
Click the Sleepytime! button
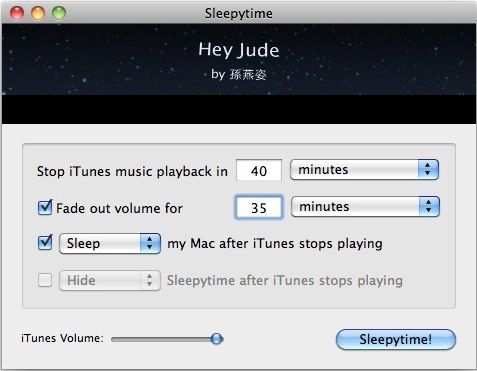[396, 339]
